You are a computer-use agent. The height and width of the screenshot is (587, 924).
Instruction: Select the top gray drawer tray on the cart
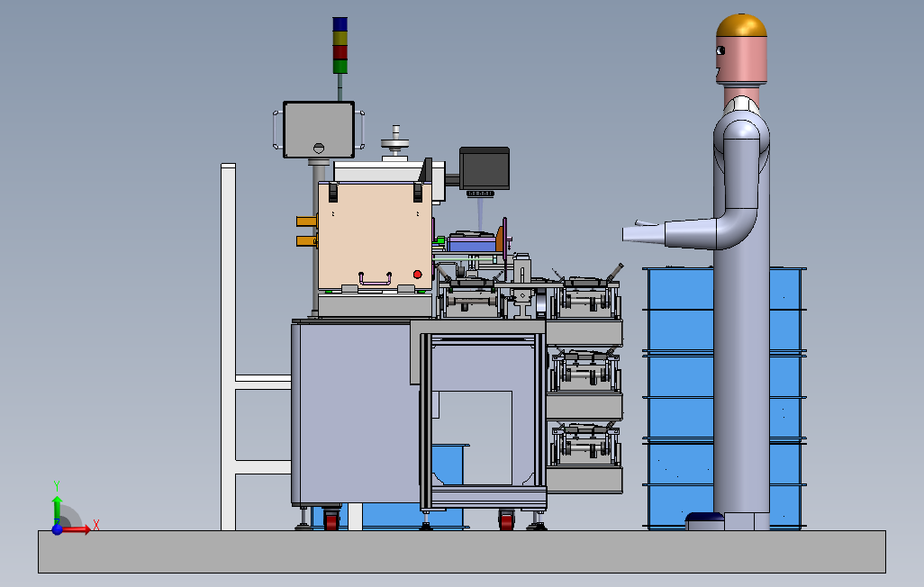(584, 333)
